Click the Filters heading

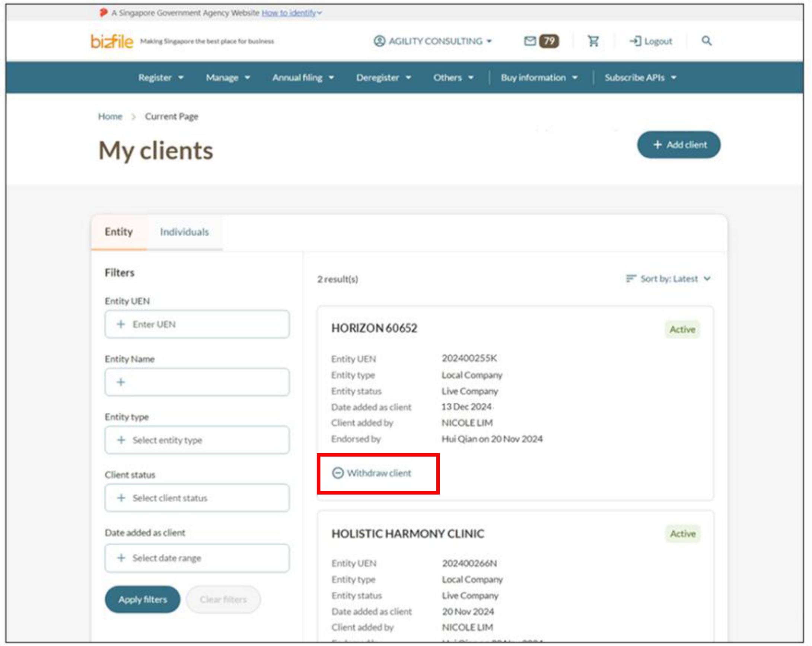click(120, 272)
